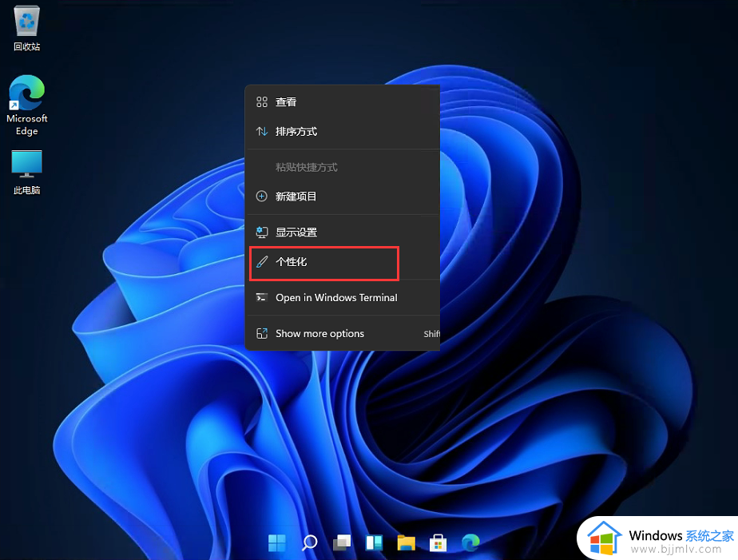Open the Recycle Bin desktop icon

pos(27,28)
